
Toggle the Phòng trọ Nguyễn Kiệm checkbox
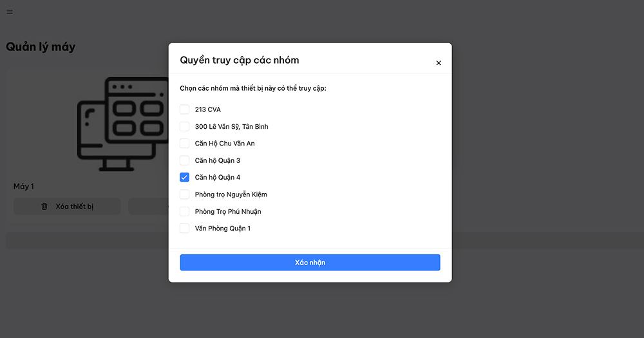[x=184, y=194]
